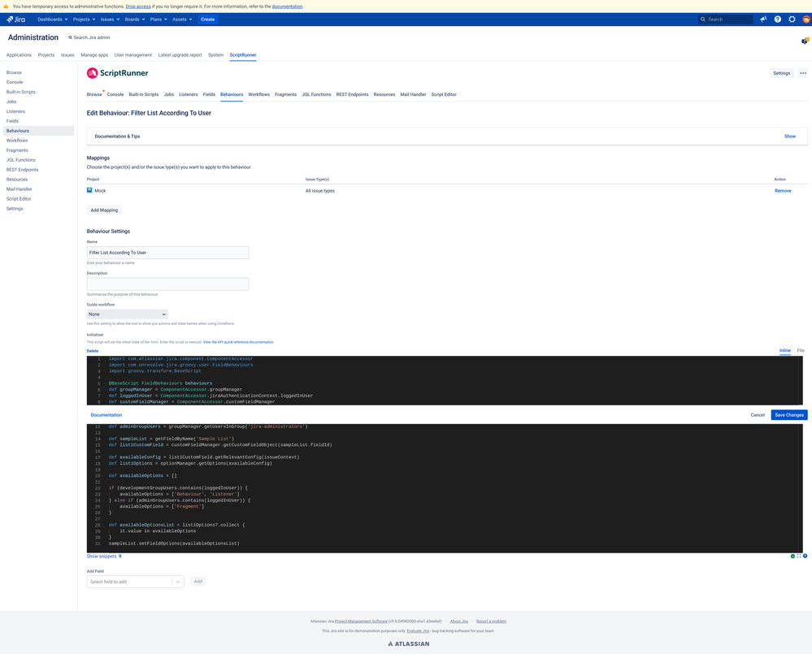The image size is (812, 654).
Task: Open the Help question mark icon
Action: tap(777, 19)
